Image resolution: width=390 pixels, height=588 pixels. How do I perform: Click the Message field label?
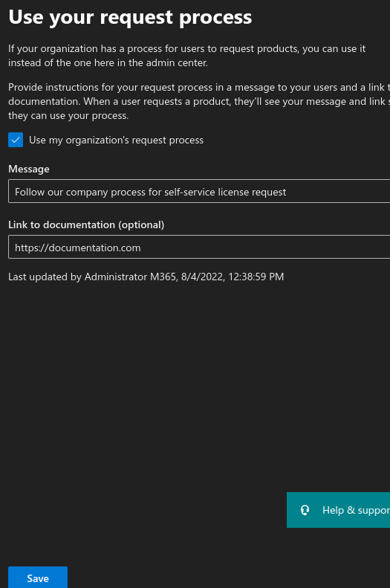(29, 169)
